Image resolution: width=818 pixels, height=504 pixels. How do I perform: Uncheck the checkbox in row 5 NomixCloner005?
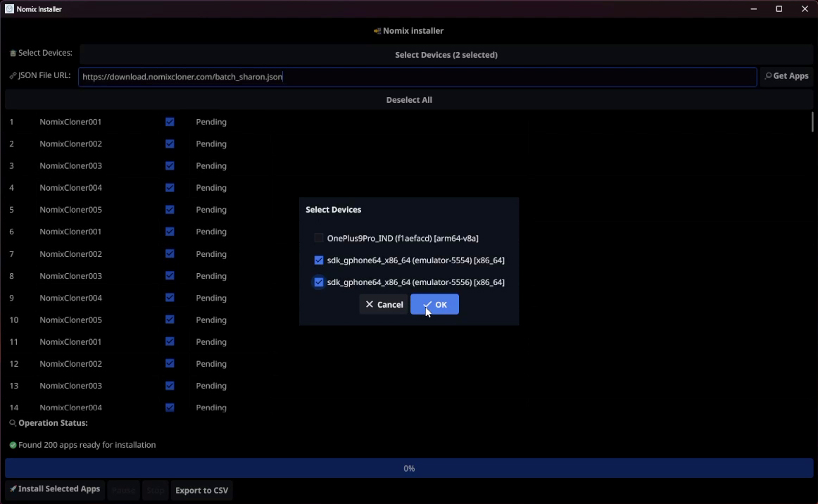click(x=170, y=209)
